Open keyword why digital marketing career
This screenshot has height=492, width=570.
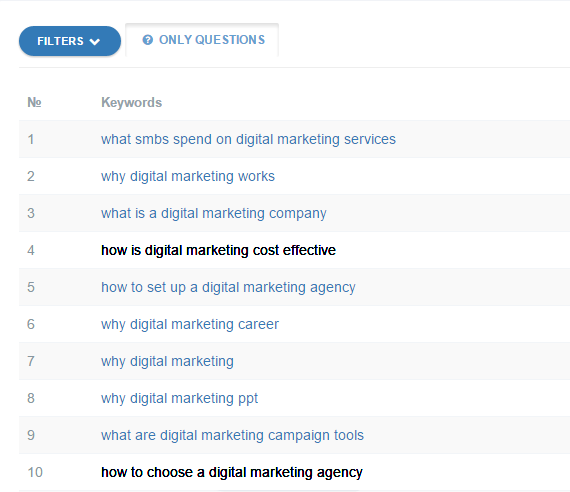(x=190, y=324)
